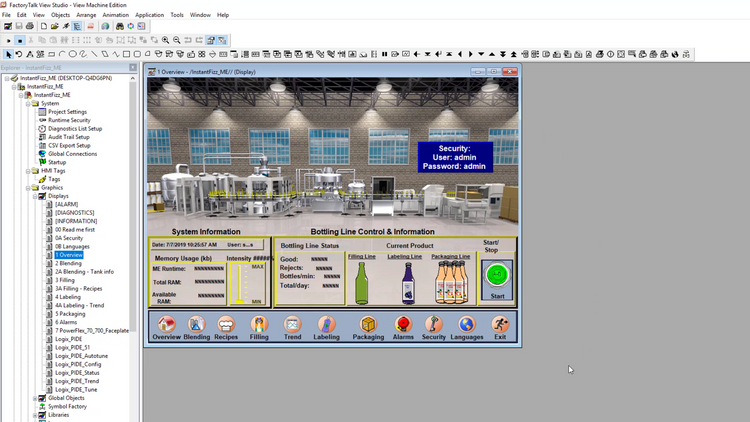Image resolution: width=750 pixels, height=422 pixels.
Task: Select the arrow pointer selection tool
Action: pos(9,54)
